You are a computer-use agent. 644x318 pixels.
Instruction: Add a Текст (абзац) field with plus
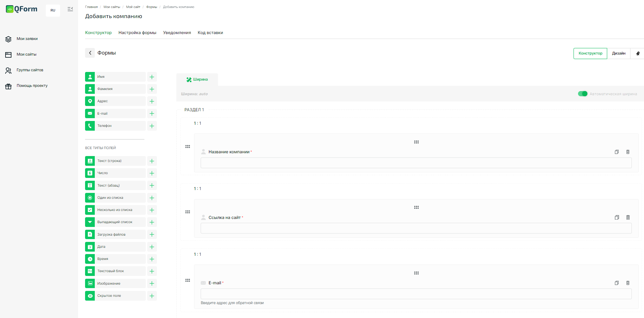point(152,186)
